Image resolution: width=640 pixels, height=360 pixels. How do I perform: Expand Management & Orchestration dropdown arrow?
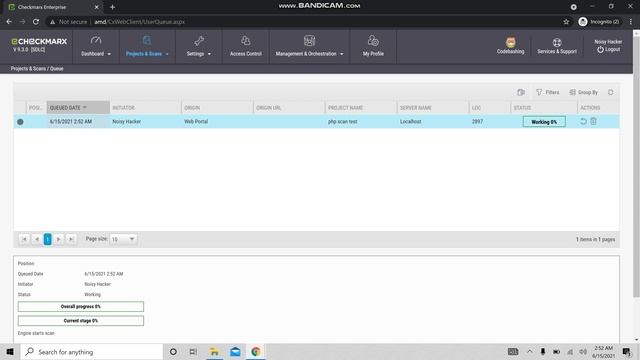[342, 54]
